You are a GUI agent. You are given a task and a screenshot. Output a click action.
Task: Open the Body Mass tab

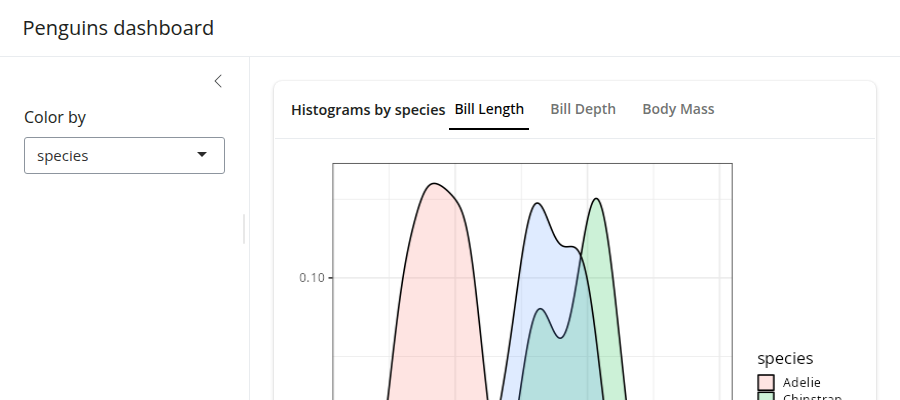click(x=678, y=109)
